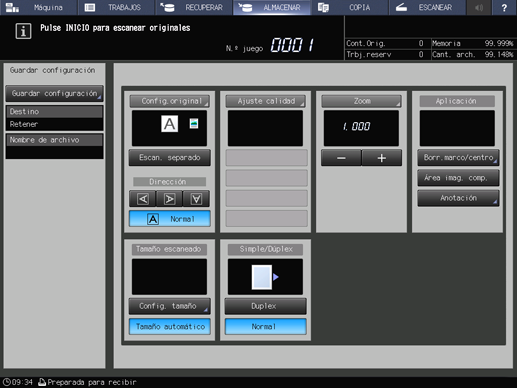Open Config. original settings
Image resolution: width=517 pixels, height=388 pixels.
[170, 101]
